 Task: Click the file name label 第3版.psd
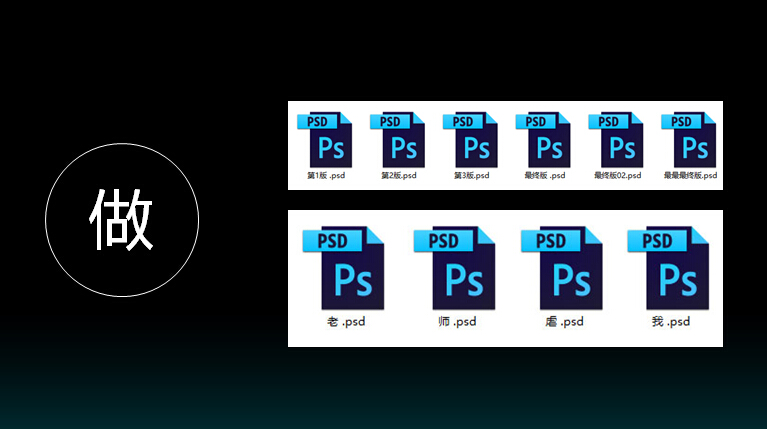tap(472, 175)
